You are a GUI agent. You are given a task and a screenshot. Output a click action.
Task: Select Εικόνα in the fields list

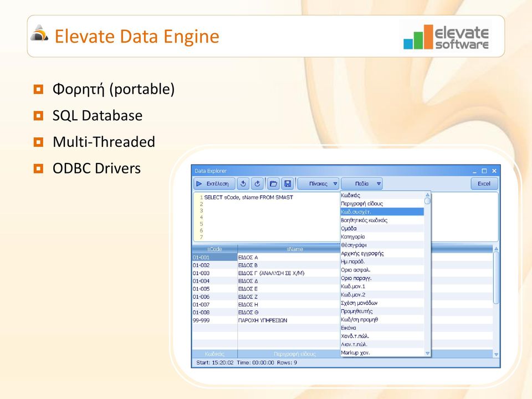(x=382, y=328)
